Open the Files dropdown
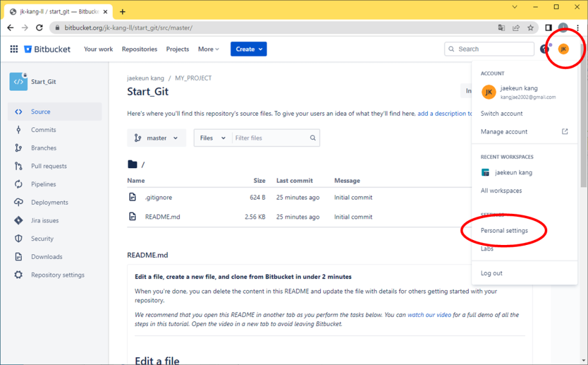This screenshot has width=588, height=365. [212, 138]
